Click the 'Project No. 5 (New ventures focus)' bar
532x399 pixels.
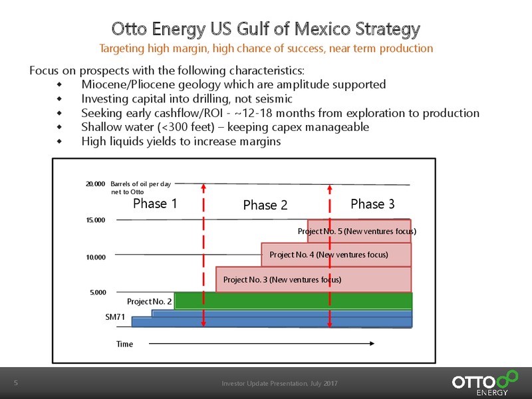(x=359, y=231)
